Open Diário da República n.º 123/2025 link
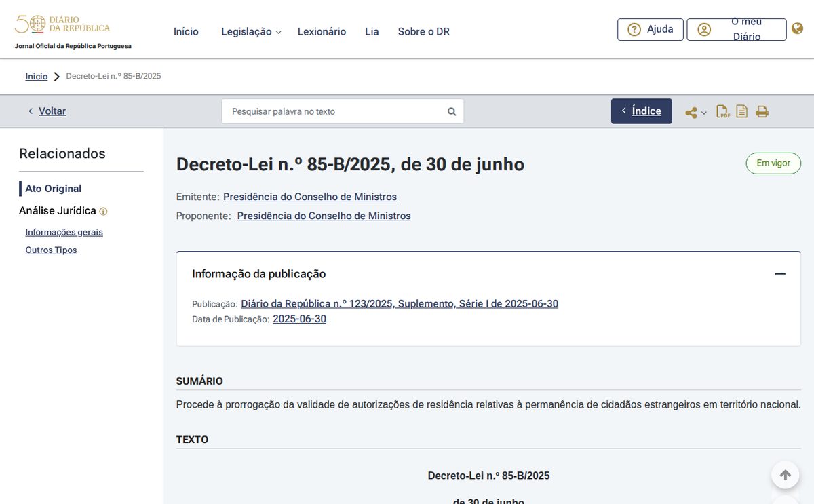814x504 pixels. 400,304
